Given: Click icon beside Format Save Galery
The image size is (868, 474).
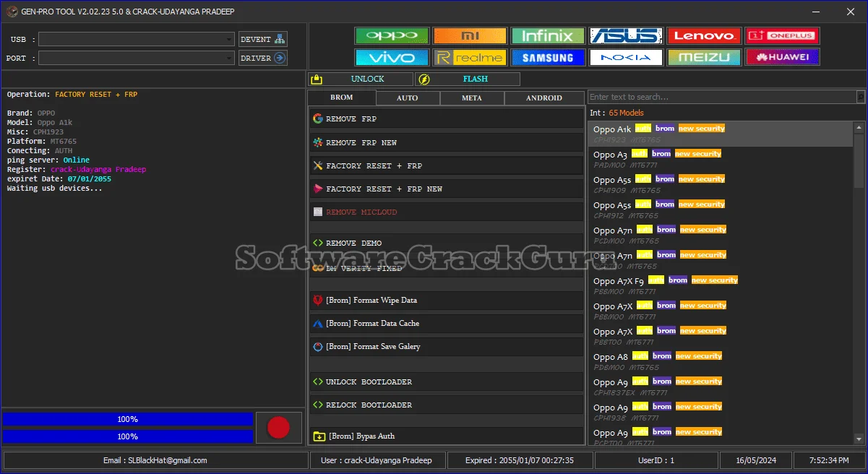Looking at the screenshot, I should 318,346.
